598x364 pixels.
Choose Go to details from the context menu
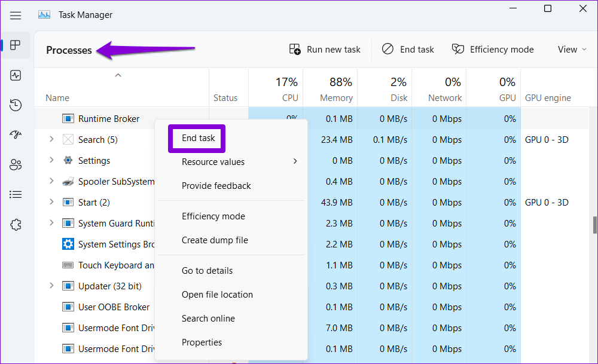(x=206, y=270)
